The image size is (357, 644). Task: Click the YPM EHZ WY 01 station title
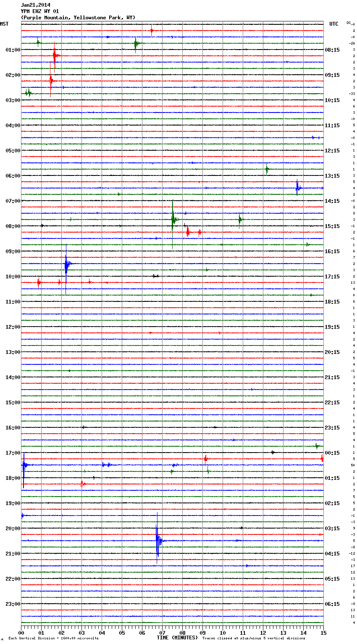click(39, 11)
